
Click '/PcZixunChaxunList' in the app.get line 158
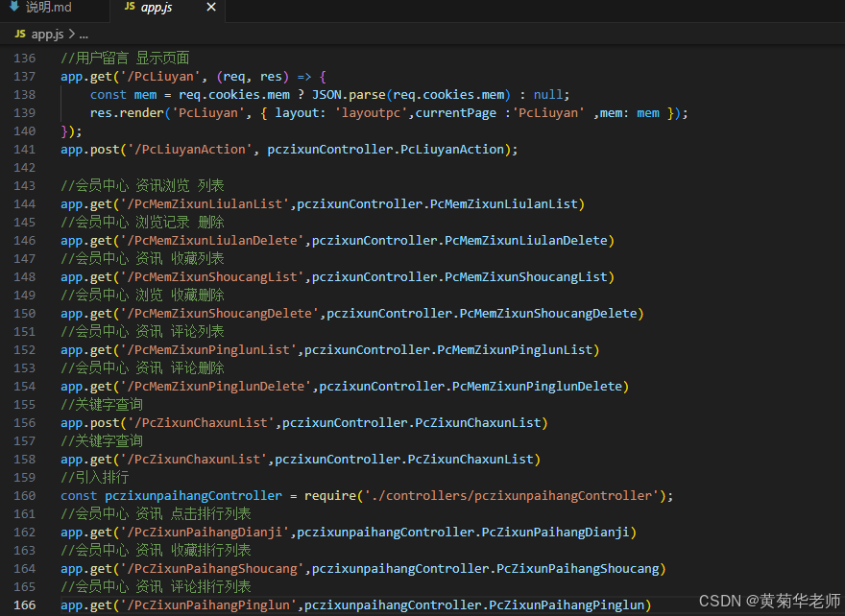pos(193,460)
